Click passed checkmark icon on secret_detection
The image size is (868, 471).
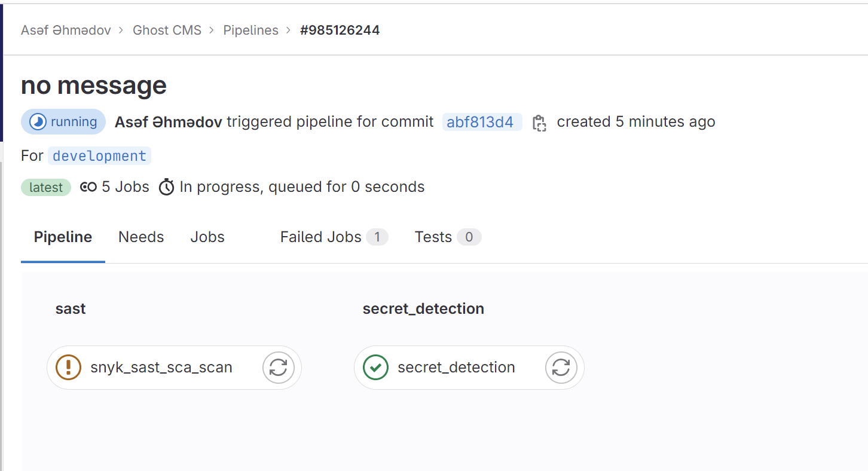pos(375,367)
